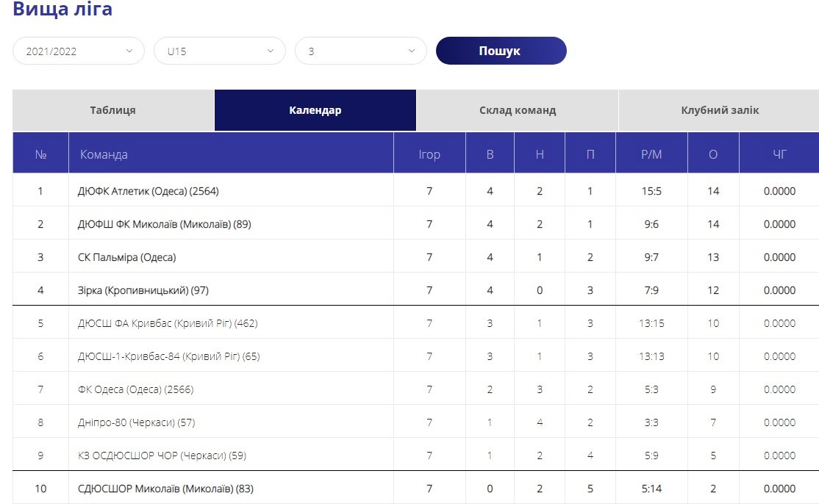Select the Календар tab

coord(315,111)
